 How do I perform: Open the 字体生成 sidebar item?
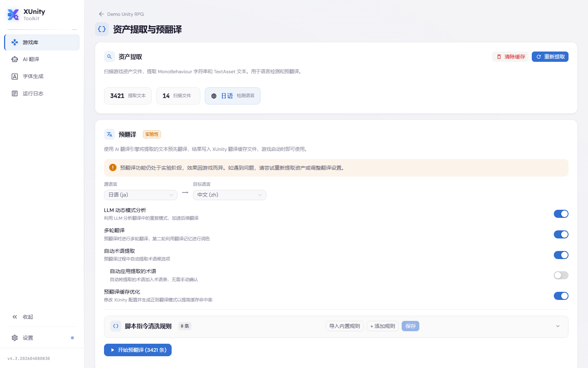pos(42,76)
